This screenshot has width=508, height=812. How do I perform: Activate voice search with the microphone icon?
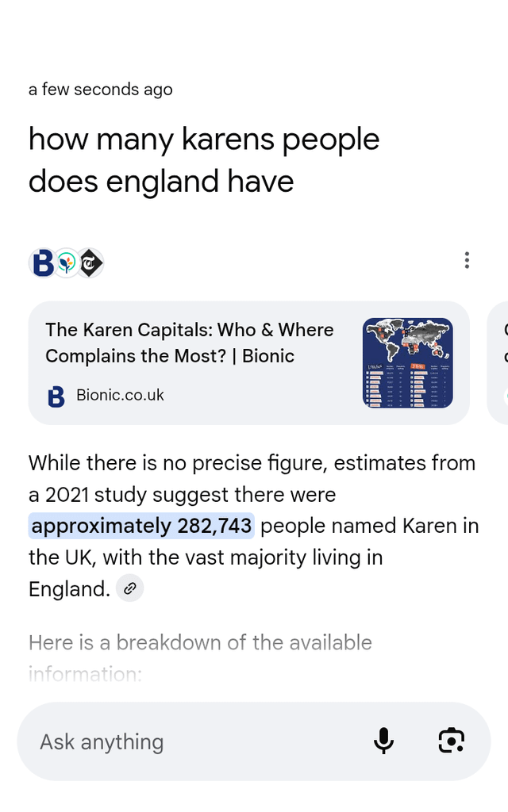[x=384, y=741]
